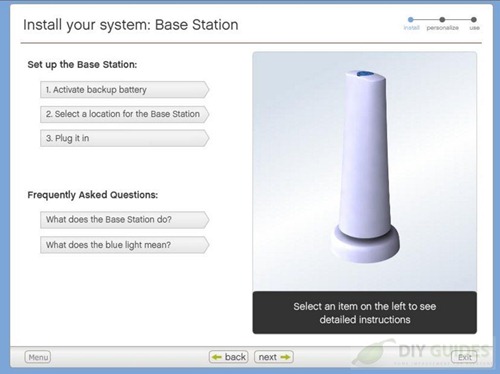Select the personalize progress step dot

442,20
